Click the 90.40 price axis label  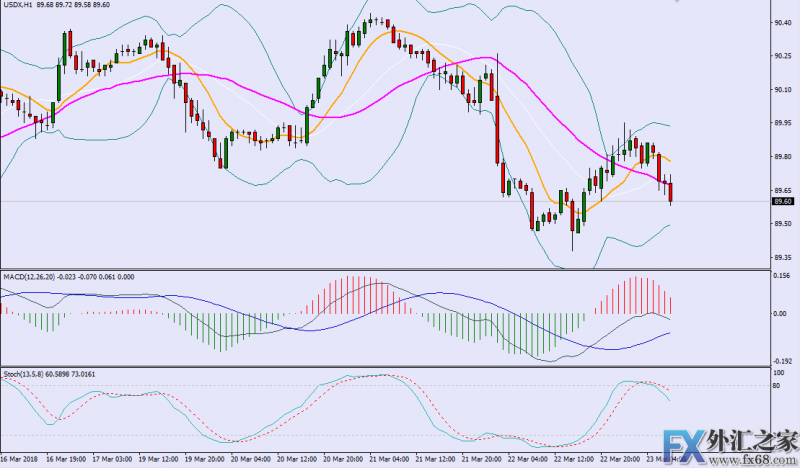click(x=783, y=22)
